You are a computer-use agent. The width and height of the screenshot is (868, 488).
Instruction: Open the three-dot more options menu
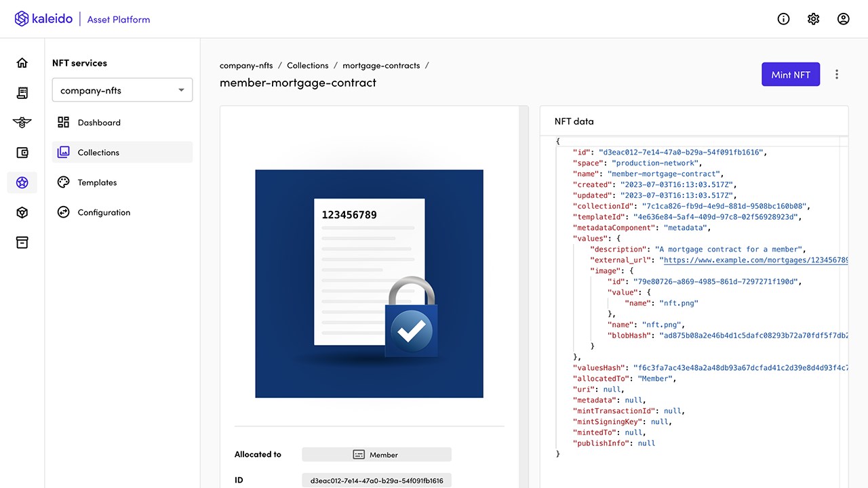click(837, 75)
